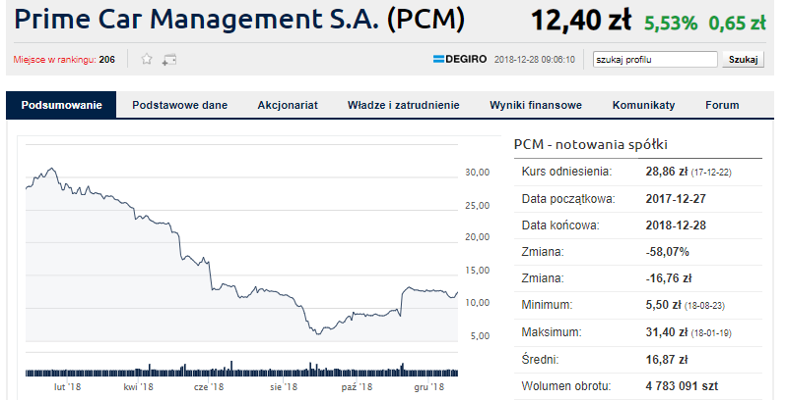786x400 pixels.
Task: Click the favorite star icon
Action: (146, 59)
